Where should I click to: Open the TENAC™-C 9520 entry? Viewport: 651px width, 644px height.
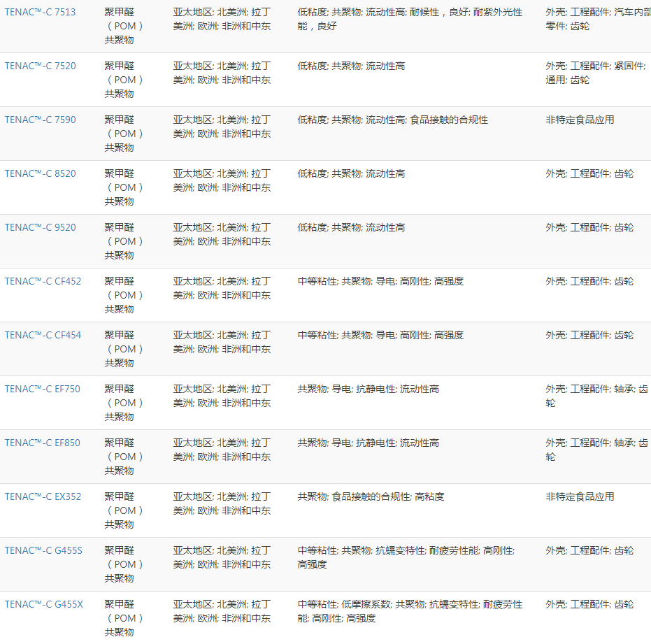[x=40, y=228]
